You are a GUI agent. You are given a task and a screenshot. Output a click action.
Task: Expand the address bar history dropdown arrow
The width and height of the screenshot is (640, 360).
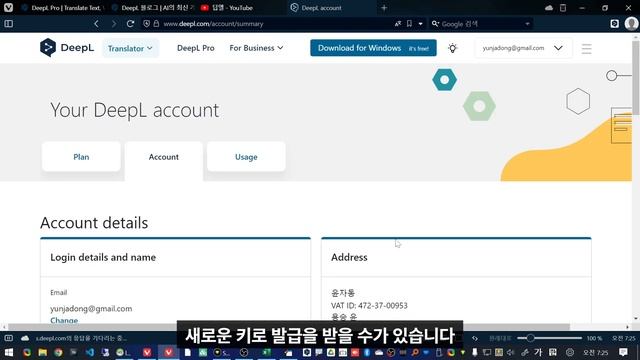tap(420, 24)
